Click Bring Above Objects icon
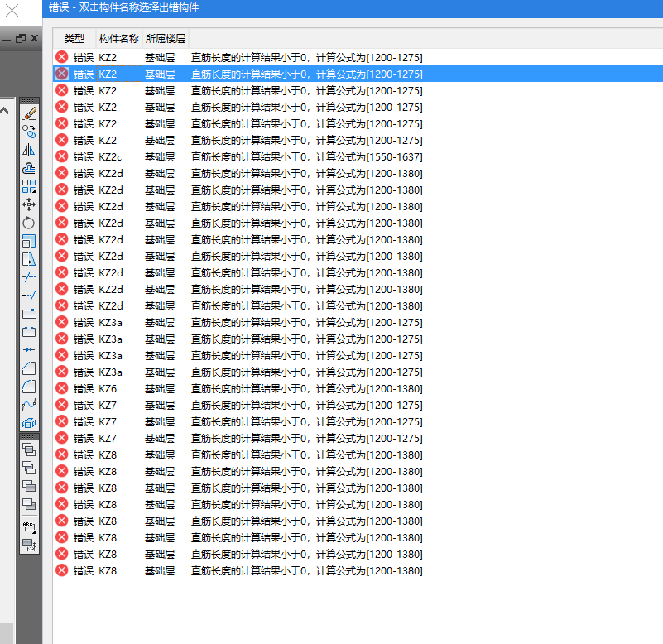Viewport: 663px width, 644px height. (29, 486)
